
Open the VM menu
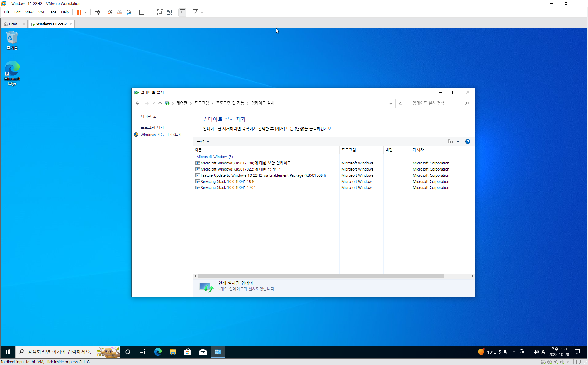point(41,12)
